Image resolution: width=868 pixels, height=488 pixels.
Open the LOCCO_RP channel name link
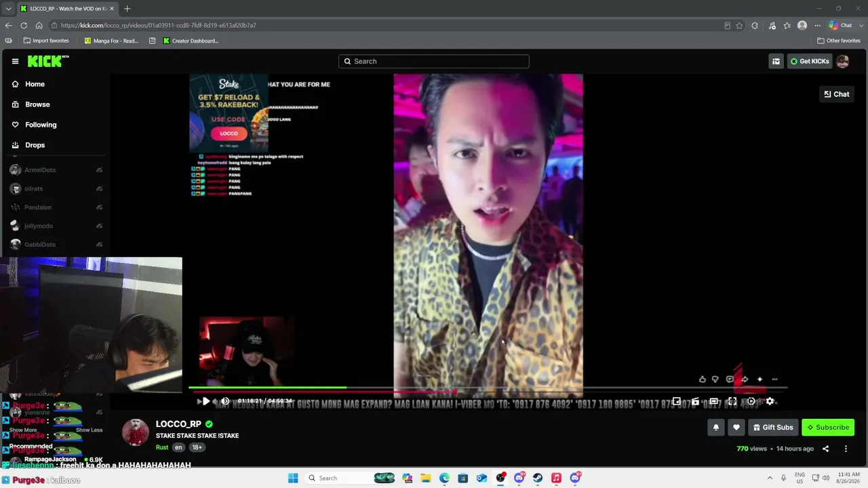coord(178,424)
